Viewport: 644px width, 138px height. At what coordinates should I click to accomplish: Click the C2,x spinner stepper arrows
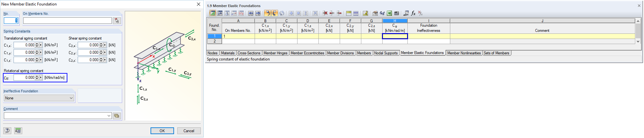click(x=101, y=45)
